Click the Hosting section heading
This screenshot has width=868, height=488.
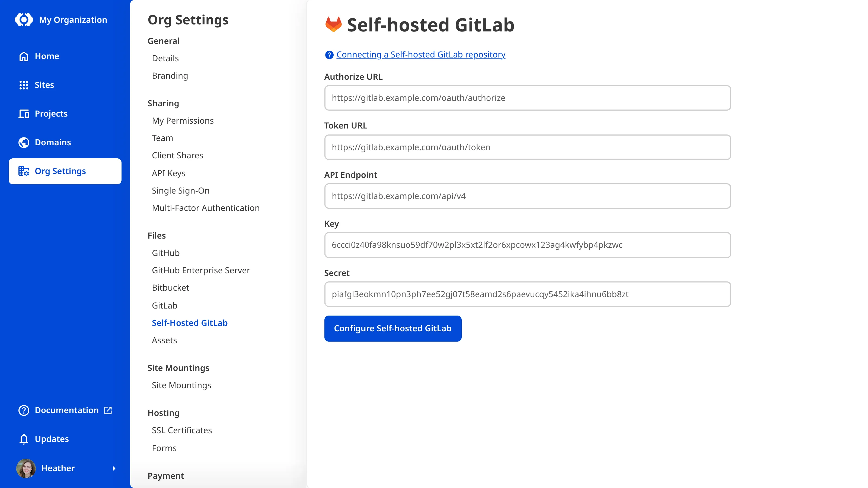(x=163, y=413)
